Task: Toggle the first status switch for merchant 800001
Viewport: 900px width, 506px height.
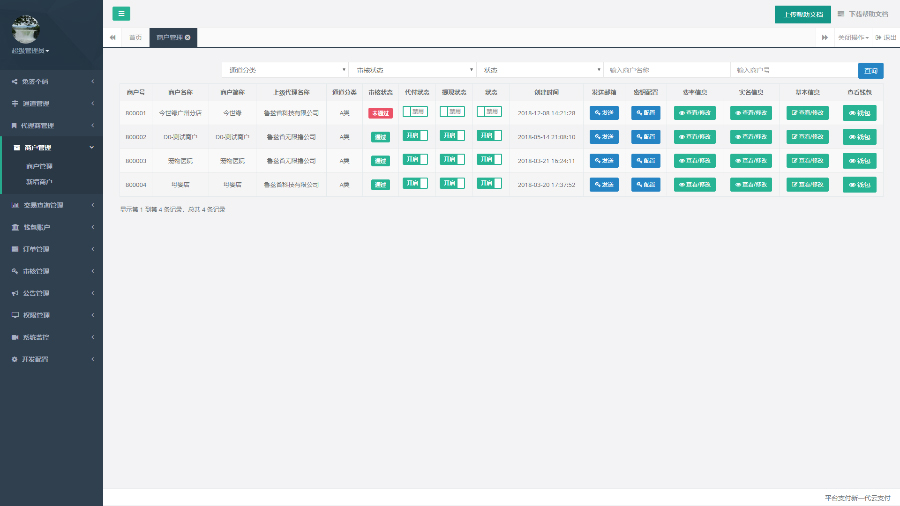Action: pyautogui.click(x=415, y=113)
